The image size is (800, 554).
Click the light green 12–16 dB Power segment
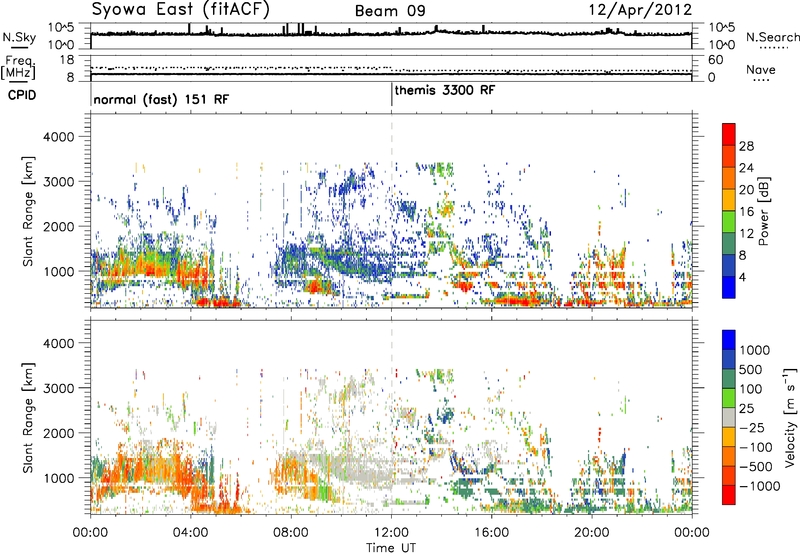(x=729, y=221)
